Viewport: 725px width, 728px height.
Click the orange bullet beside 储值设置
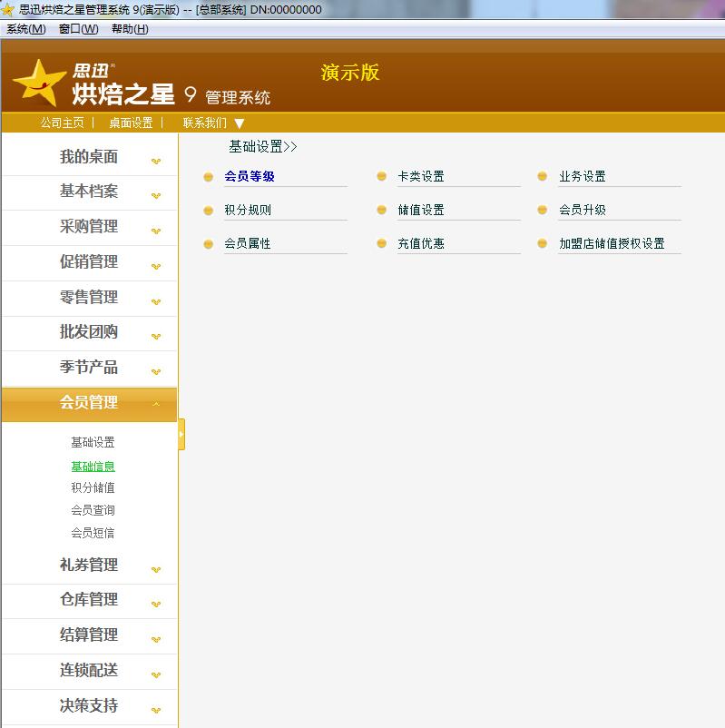381,210
